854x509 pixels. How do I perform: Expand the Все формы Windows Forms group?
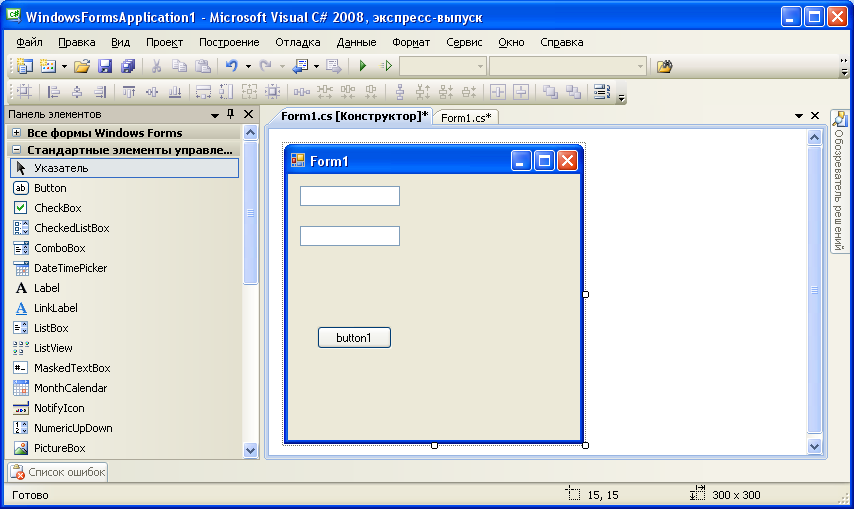(16, 132)
